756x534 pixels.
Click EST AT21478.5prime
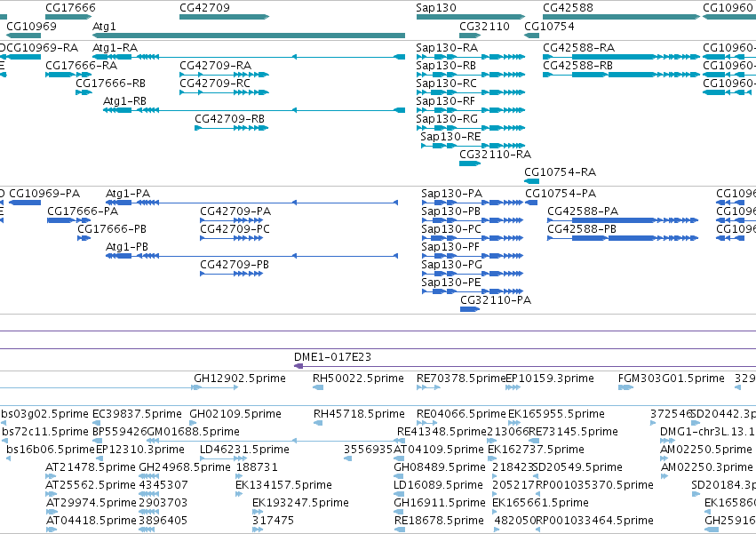click(x=91, y=467)
